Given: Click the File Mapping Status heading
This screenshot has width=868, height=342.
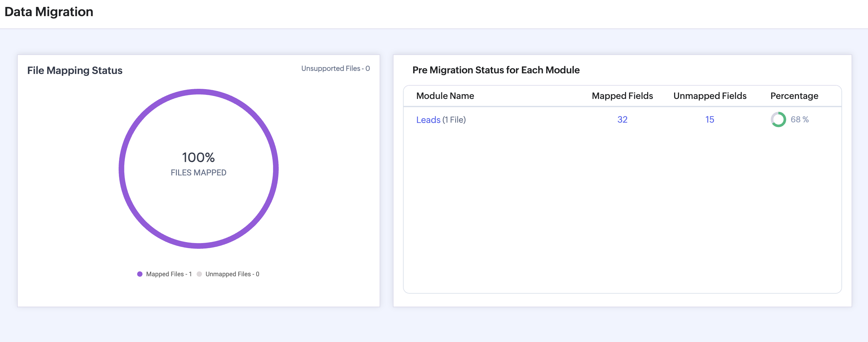Looking at the screenshot, I should click(75, 70).
